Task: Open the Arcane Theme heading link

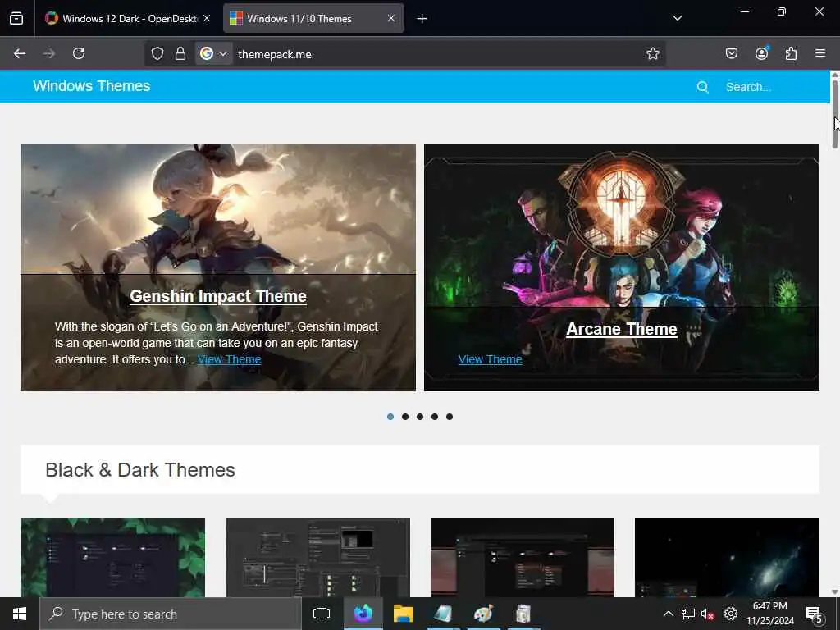Action: point(622,329)
